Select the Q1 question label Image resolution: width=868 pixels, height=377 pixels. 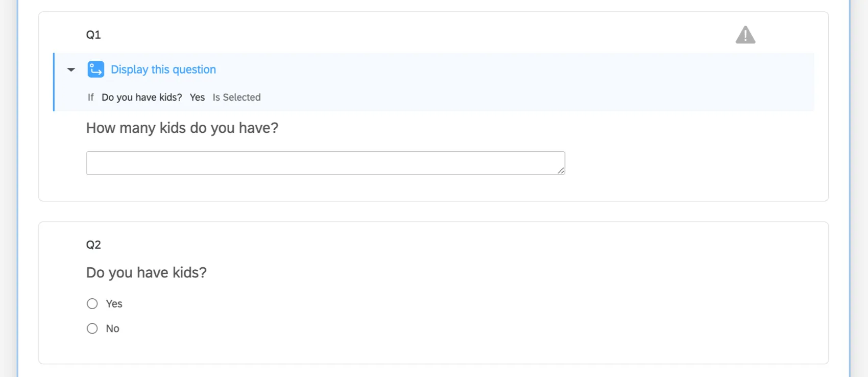[x=92, y=35]
